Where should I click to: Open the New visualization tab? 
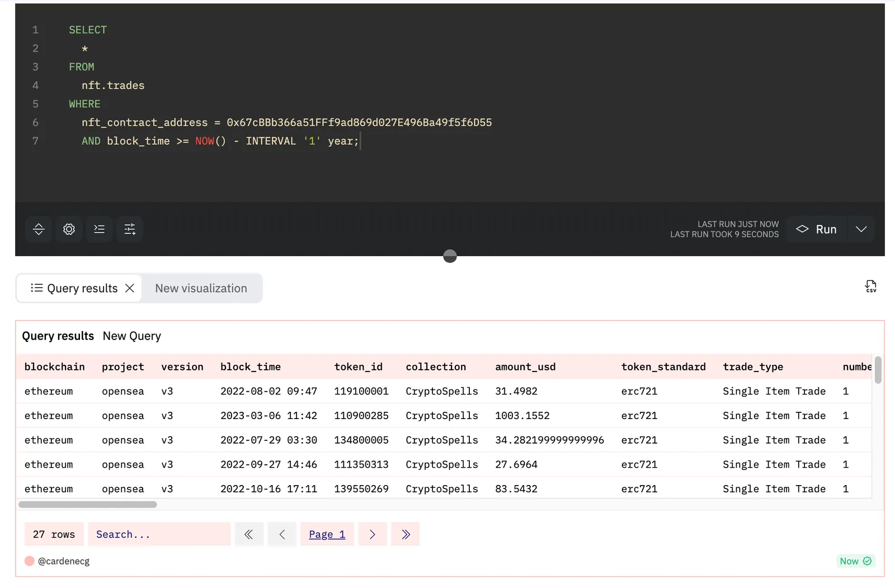(201, 288)
